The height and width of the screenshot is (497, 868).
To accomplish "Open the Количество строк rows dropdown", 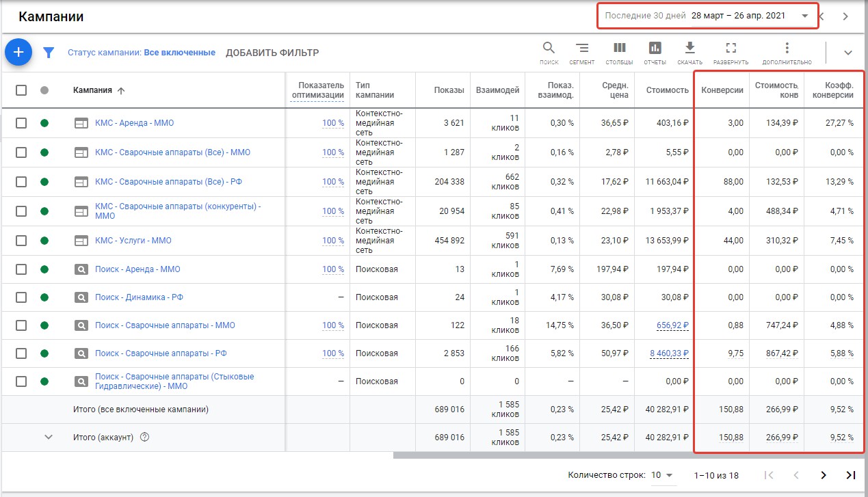I will (x=661, y=475).
